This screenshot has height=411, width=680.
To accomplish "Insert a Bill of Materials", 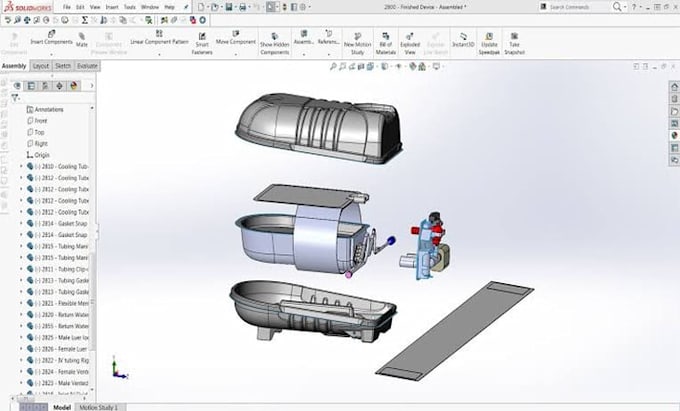I will 386,44.
